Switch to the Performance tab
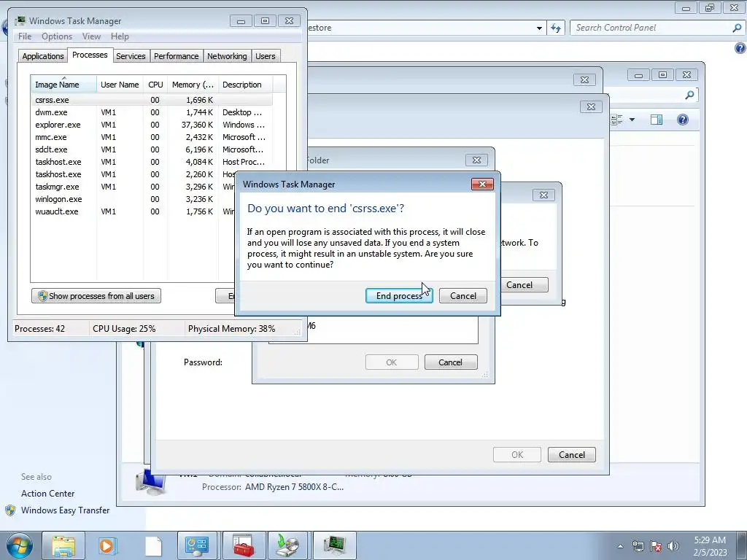Viewport: 747px width, 560px height. [x=176, y=56]
